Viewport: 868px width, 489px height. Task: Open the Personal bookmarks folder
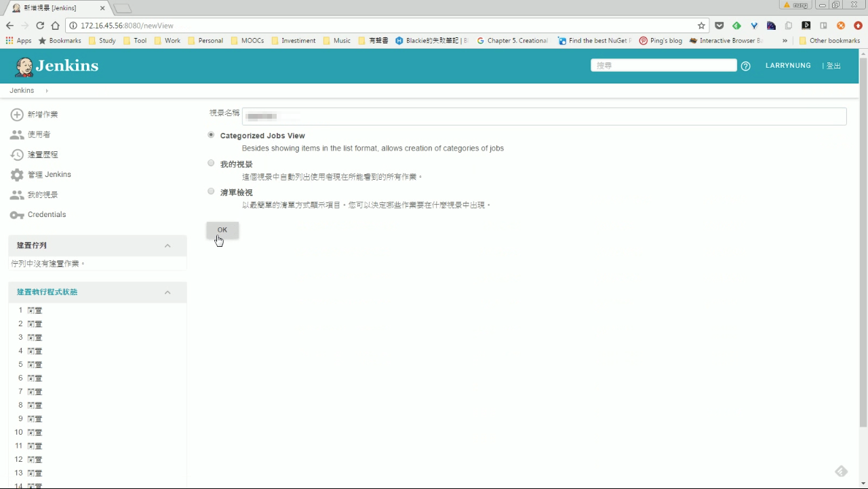(x=205, y=41)
